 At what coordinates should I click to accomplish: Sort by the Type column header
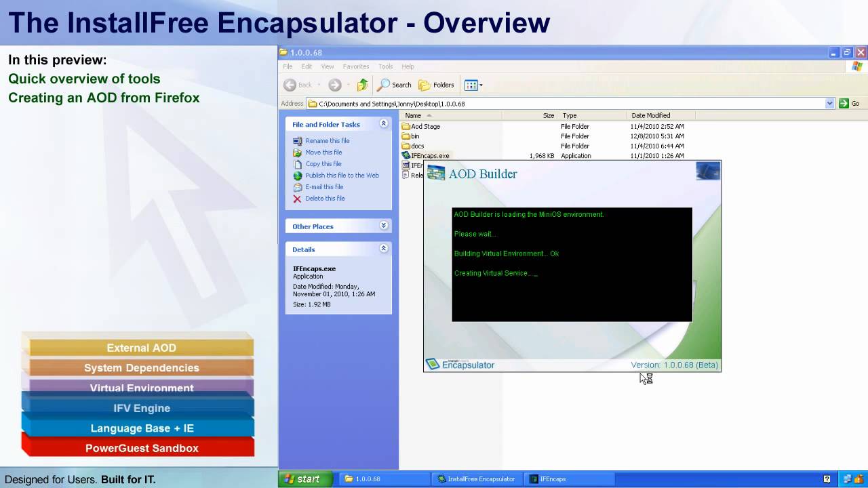592,115
